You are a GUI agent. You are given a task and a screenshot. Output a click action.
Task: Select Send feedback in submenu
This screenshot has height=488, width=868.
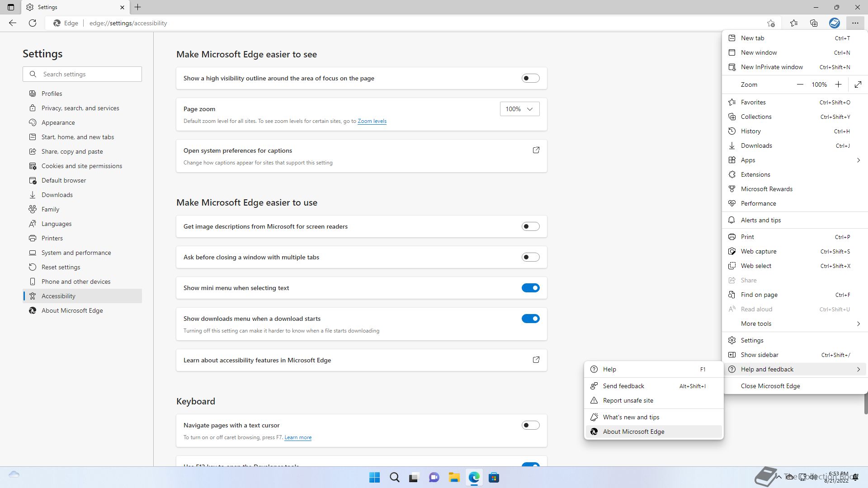(x=654, y=386)
